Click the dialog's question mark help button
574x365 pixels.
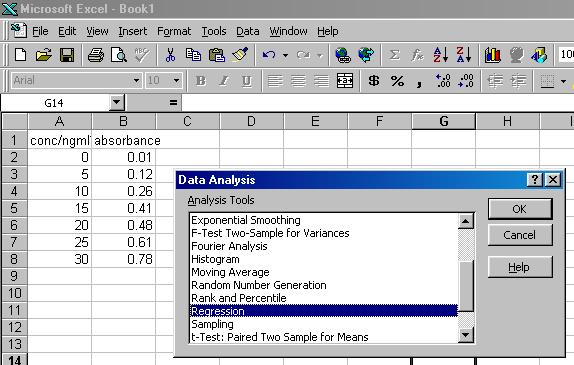534,180
